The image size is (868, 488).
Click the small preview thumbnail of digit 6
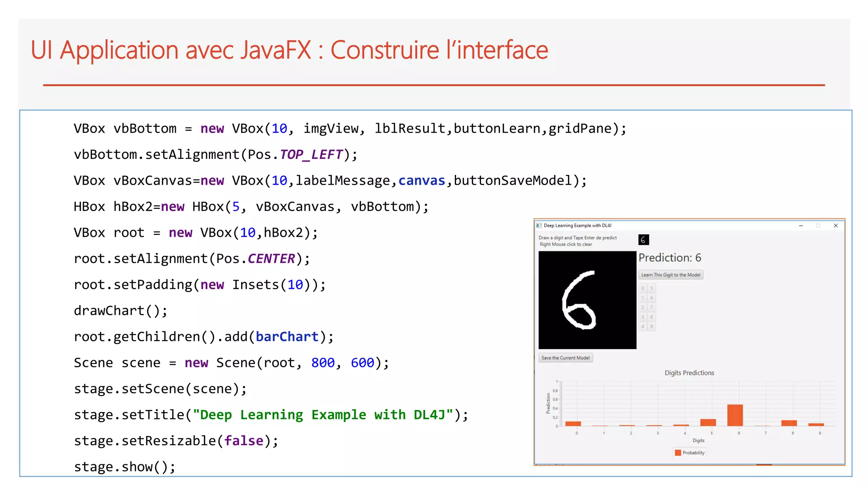click(x=643, y=240)
